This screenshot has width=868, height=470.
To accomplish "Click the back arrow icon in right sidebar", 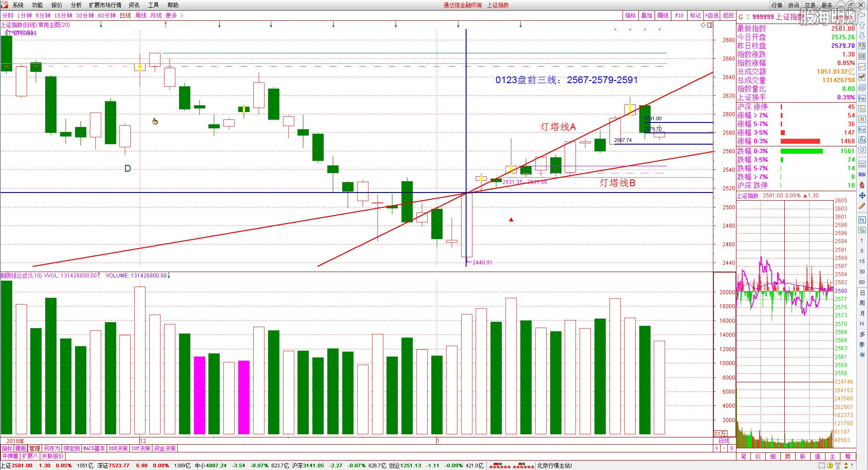I will [862, 15].
